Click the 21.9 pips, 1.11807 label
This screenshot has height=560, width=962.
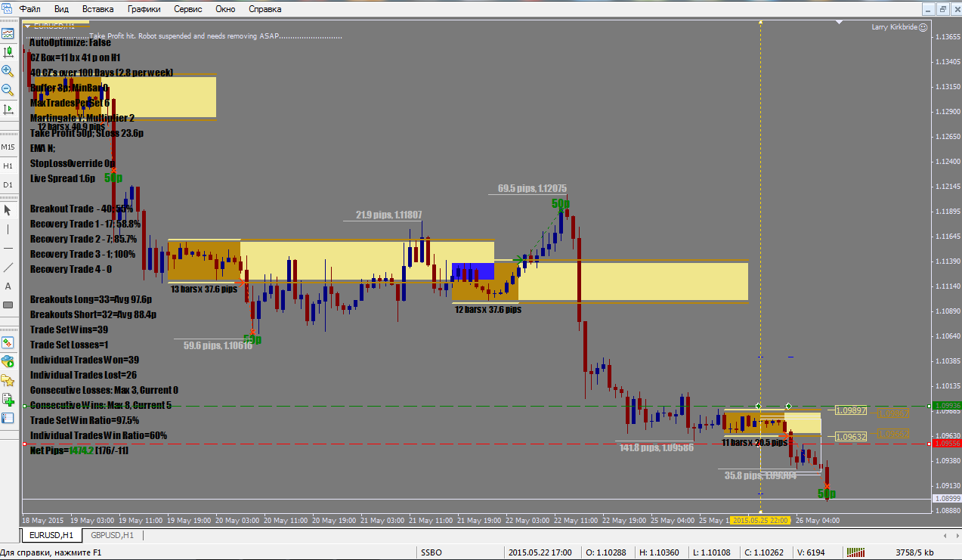[389, 215]
